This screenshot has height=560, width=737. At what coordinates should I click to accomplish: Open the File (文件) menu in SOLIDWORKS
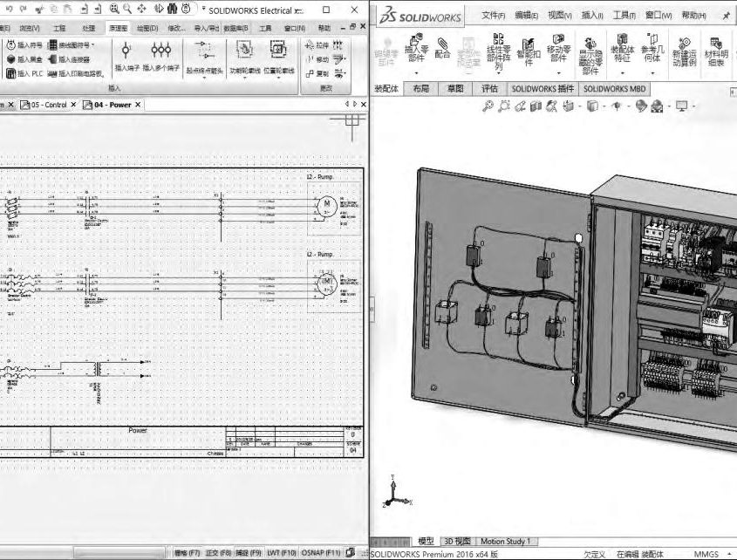[493, 16]
